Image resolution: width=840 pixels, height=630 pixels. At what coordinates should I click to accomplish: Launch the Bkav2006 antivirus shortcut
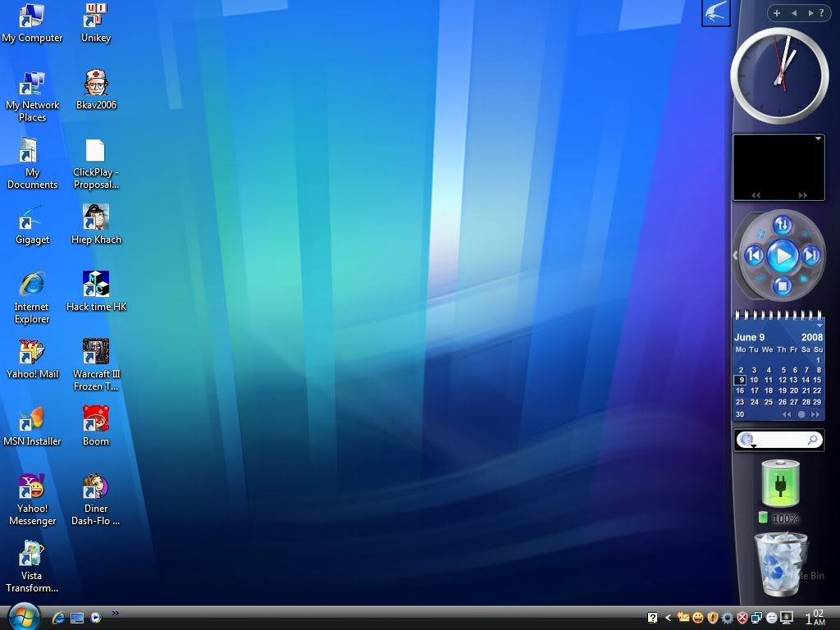pyautogui.click(x=96, y=90)
